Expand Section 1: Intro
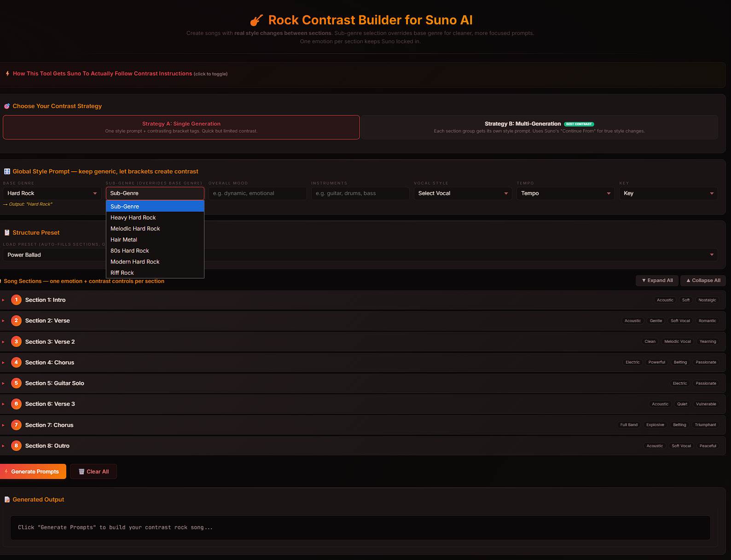Image resolution: width=731 pixels, height=560 pixels. tap(45, 300)
